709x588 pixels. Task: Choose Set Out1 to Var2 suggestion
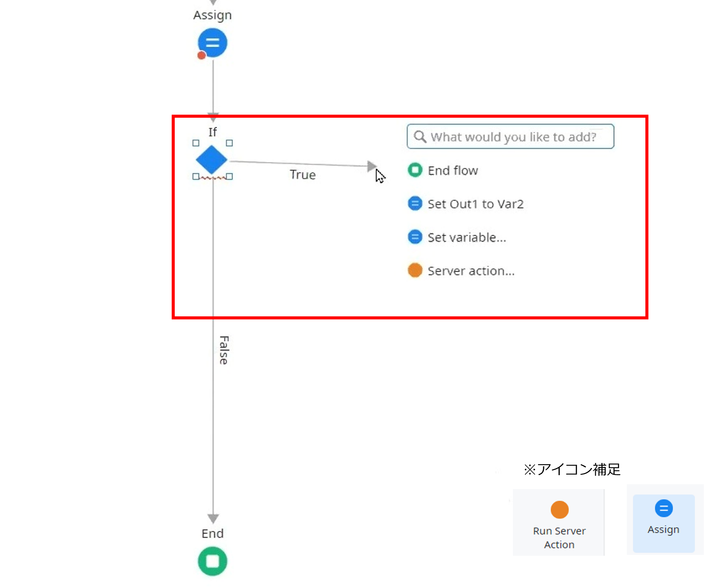click(476, 204)
